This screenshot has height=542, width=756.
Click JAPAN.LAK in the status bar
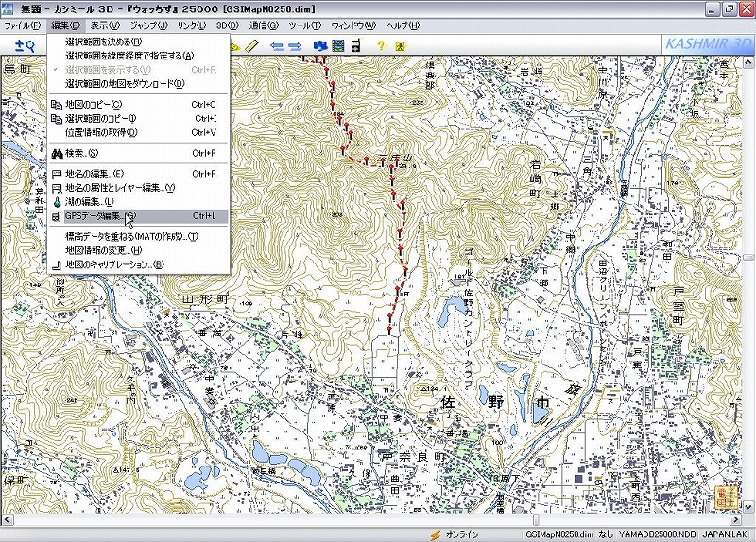[725, 534]
